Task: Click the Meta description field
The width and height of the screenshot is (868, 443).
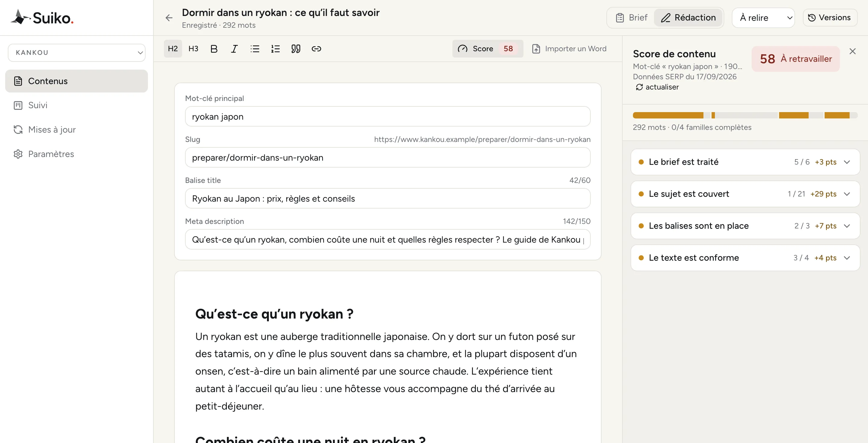Action: tap(388, 240)
